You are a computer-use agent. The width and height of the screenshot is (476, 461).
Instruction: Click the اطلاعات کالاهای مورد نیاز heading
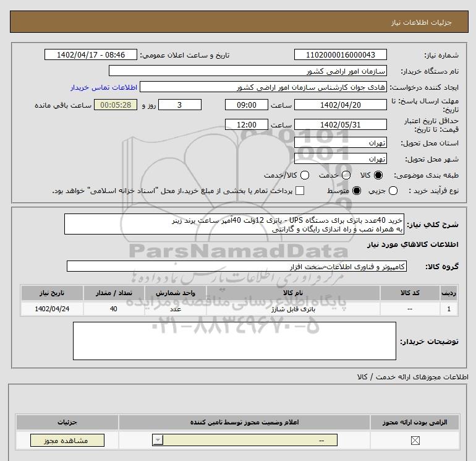click(412, 244)
